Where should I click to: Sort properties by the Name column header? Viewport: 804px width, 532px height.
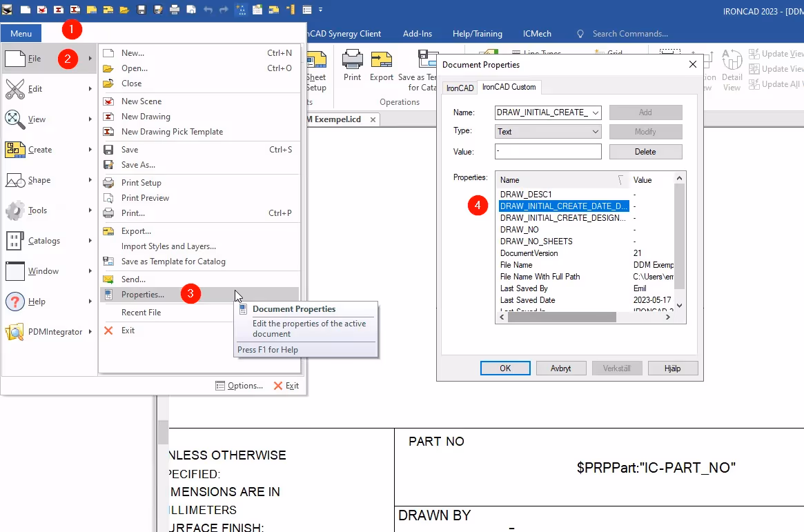pos(562,180)
